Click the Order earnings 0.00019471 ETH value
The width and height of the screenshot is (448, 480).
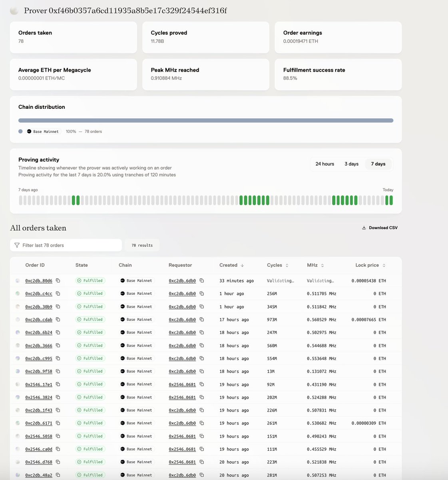[301, 41]
